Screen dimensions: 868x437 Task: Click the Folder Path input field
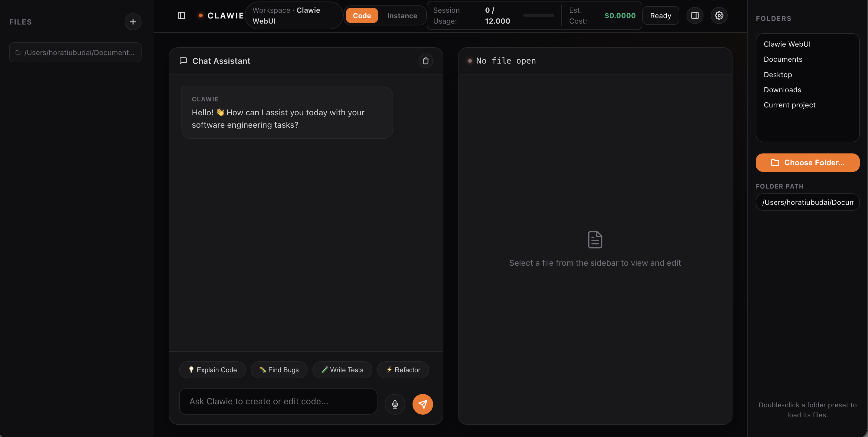(x=808, y=202)
